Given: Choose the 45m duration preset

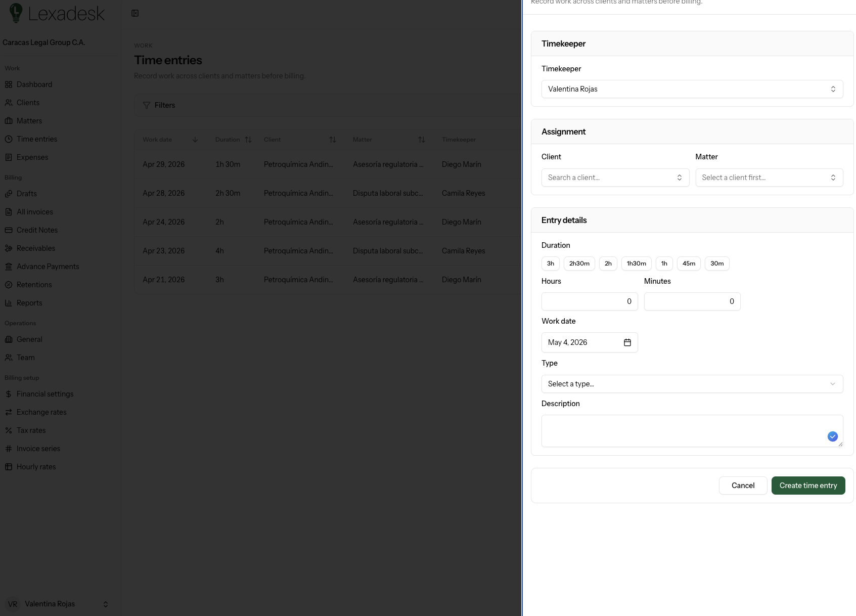Looking at the screenshot, I should pyautogui.click(x=689, y=263).
